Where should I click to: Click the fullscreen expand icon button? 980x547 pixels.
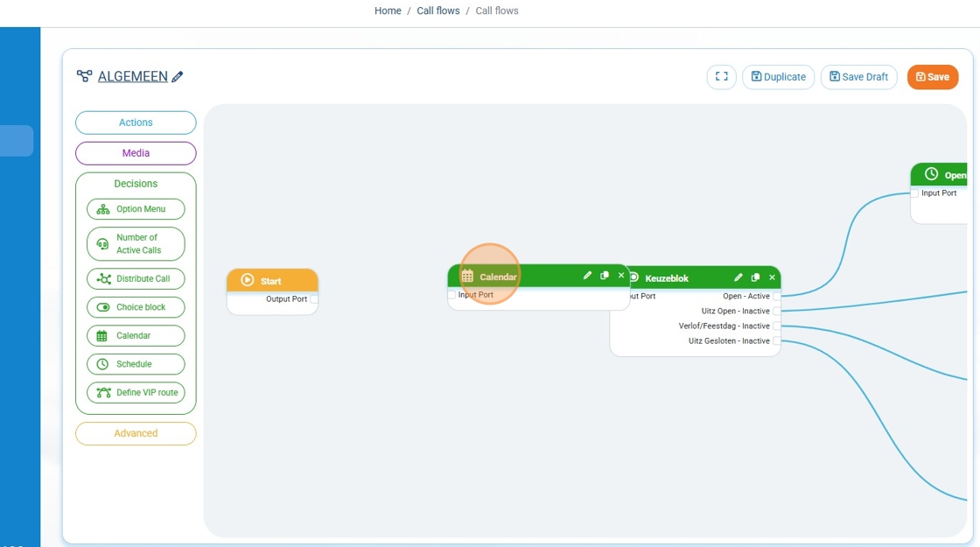tap(721, 77)
